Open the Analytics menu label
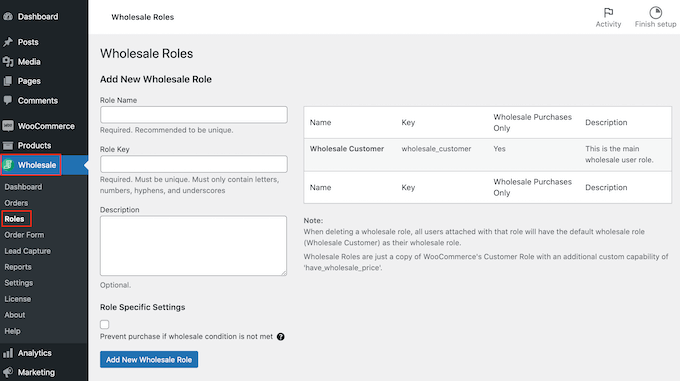This screenshot has width=680, height=381. [x=35, y=353]
